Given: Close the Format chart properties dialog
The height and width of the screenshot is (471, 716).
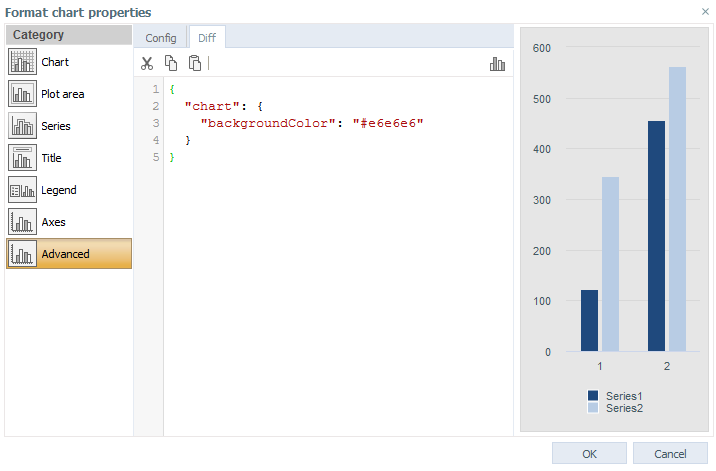Looking at the screenshot, I should (x=705, y=11).
